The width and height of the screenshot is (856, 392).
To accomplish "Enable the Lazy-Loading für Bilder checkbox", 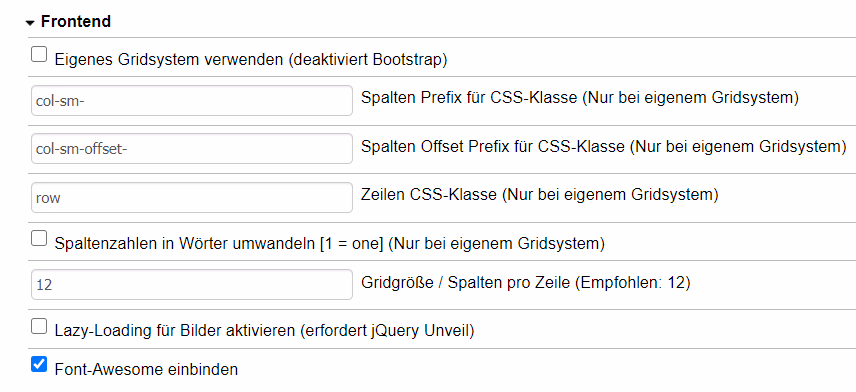I will tap(39, 326).
